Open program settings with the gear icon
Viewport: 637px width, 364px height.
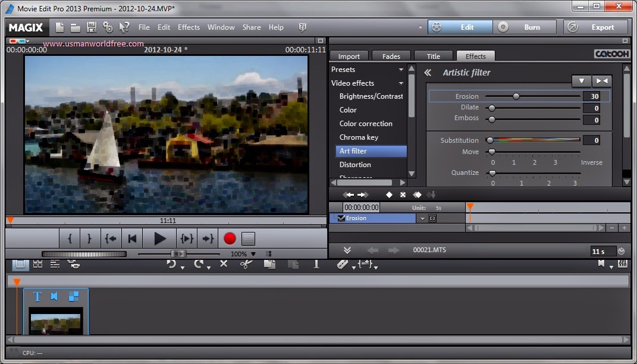tap(108, 27)
